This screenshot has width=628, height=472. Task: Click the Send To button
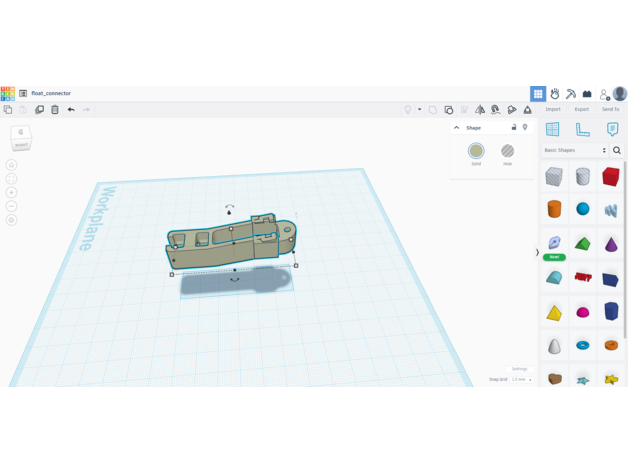610,109
